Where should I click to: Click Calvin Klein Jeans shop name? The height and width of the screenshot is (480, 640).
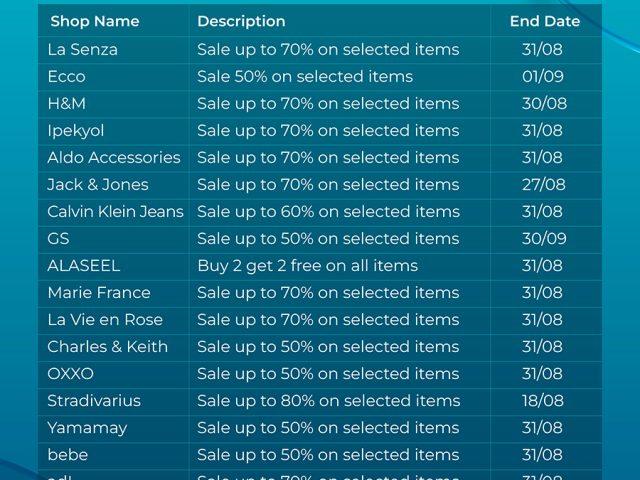coord(116,211)
